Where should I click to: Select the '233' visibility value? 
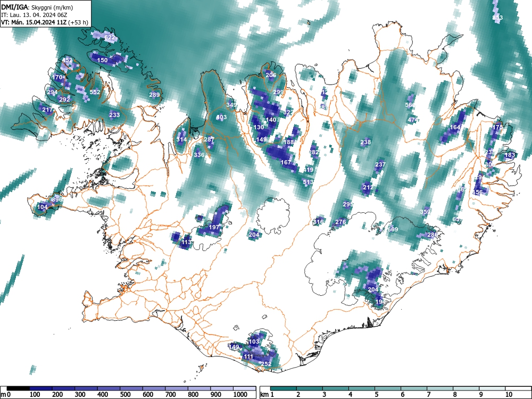pos(114,115)
